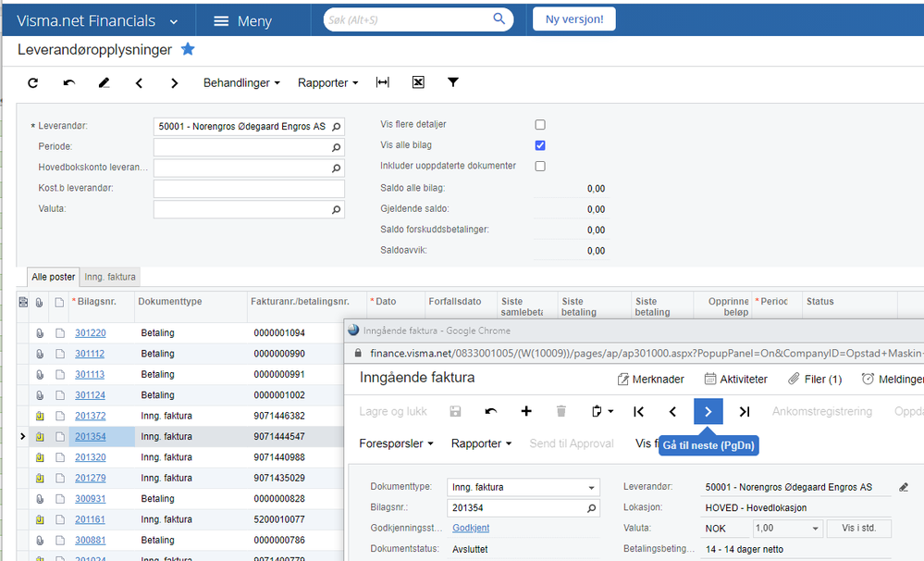Go to next supplier with right chevron
This screenshot has width=924, height=561.
tap(175, 83)
